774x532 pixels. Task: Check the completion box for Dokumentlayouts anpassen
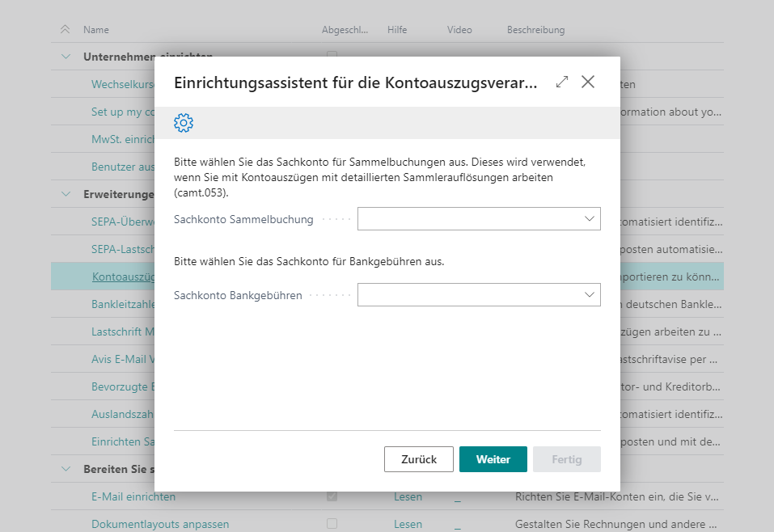click(x=331, y=523)
